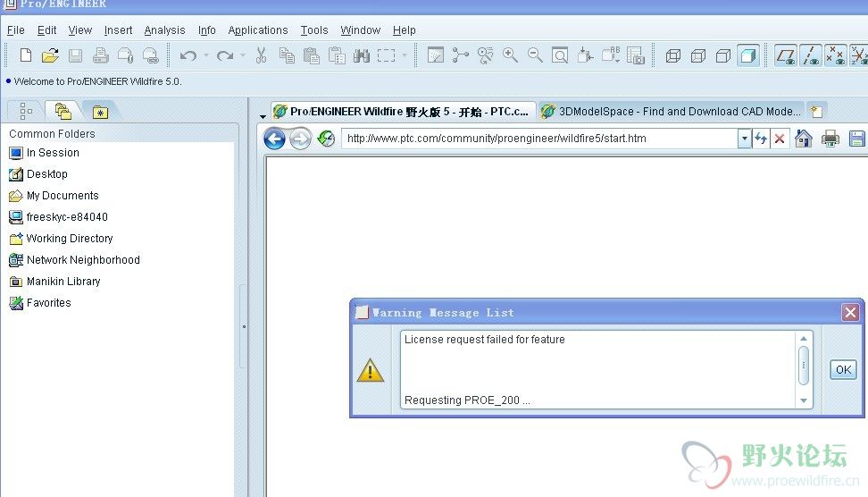Zoom in with the plus magnifier
868x497 pixels.
click(511, 55)
